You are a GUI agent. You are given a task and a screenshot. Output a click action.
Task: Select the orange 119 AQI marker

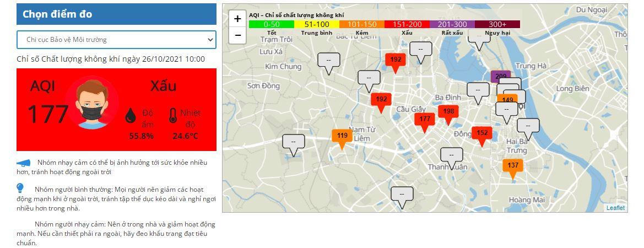[342, 136]
